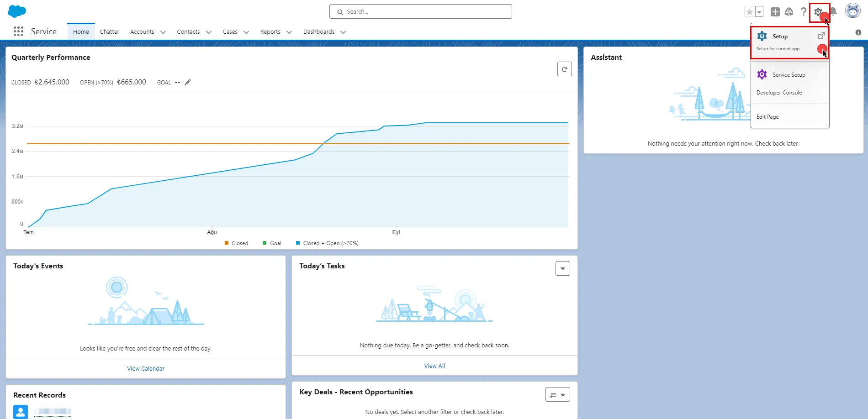Viewport: 868px width, 419px height.
Task: Click the pencil icon to edit the Goal
Action: pos(187,82)
